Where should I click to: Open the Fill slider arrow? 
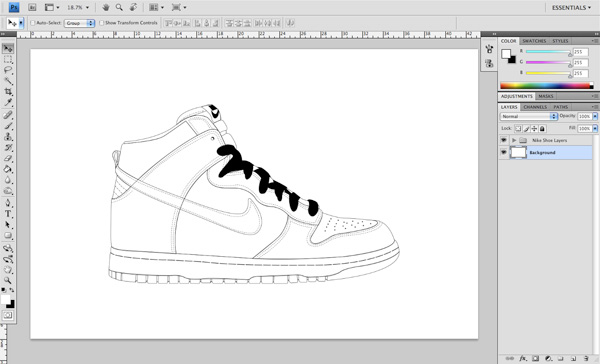[x=595, y=129]
